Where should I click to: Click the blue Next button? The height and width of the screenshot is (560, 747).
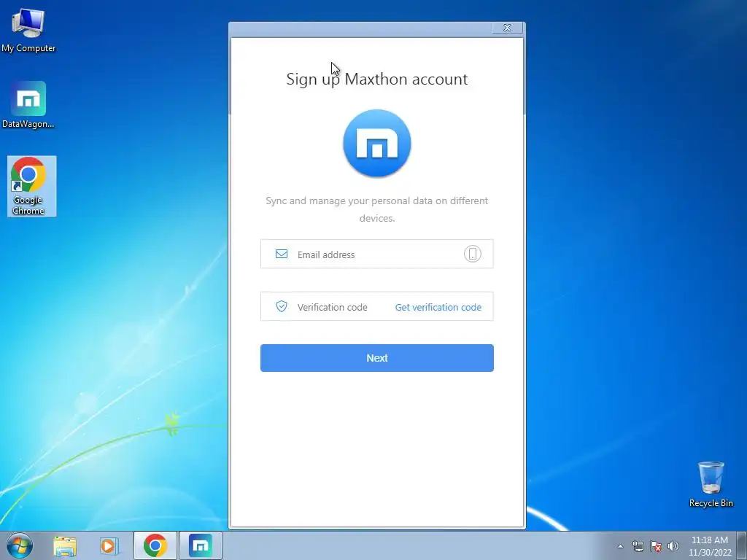tap(377, 358)
